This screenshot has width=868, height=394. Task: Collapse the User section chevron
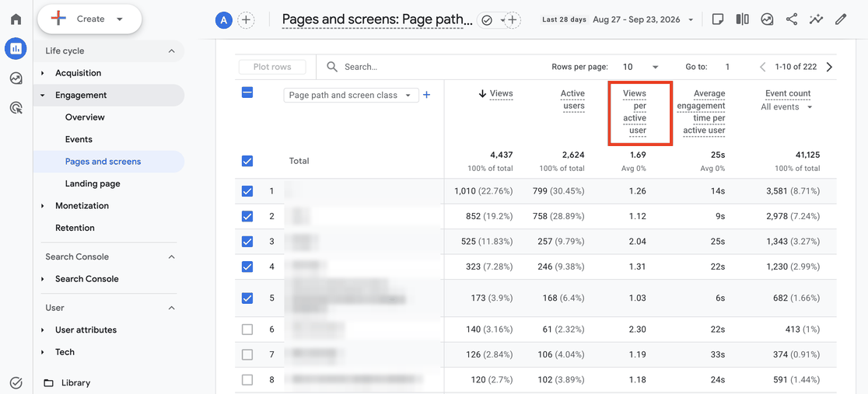click(x=172, y=308)
